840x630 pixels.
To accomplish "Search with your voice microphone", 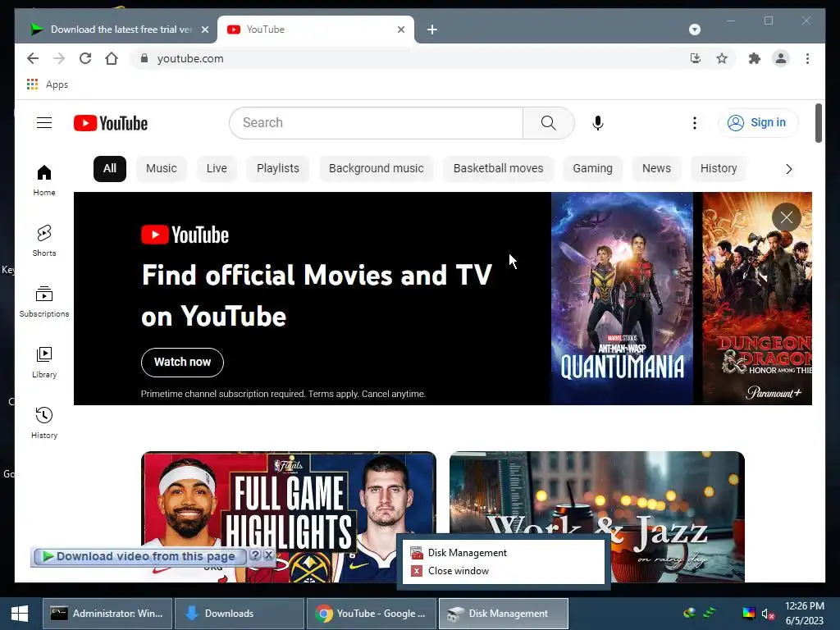I will [598, 123].
